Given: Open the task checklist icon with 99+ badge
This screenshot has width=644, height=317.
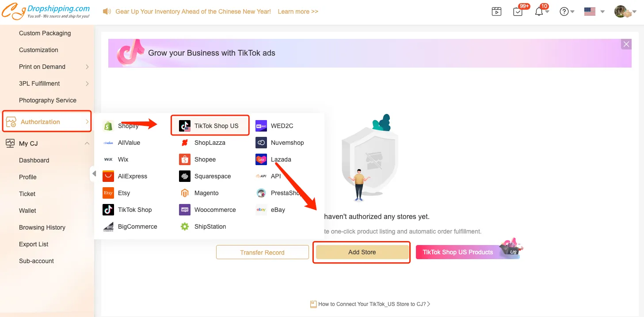Looking at the screenshot, I should click(518, 11).
